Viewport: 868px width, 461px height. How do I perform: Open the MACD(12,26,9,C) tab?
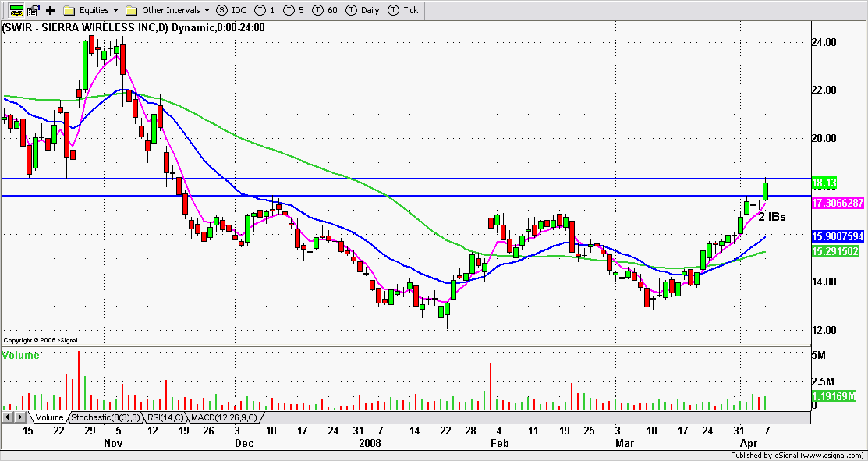225,417
